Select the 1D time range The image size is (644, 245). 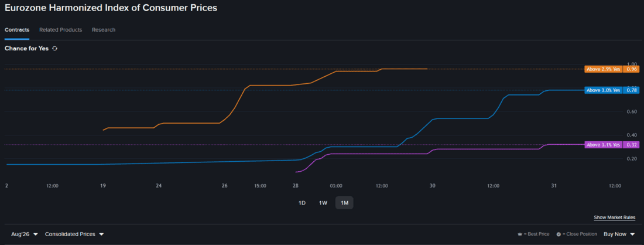(302, 203)
